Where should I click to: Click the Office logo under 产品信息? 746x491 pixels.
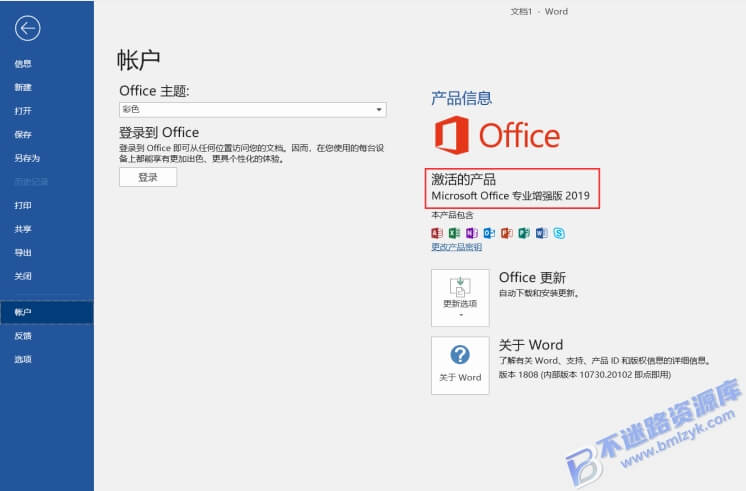[497, 136]
